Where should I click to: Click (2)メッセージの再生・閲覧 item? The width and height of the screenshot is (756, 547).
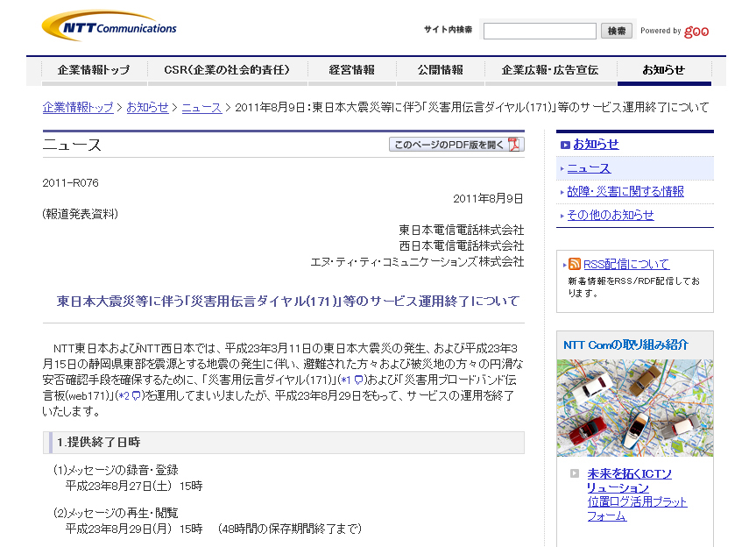coord(116,513)
